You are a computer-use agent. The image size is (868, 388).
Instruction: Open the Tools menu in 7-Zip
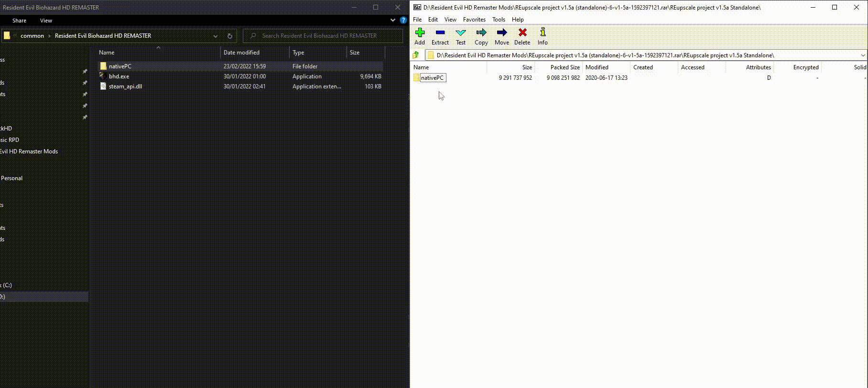pyautogui.click(x=499, y=20)
